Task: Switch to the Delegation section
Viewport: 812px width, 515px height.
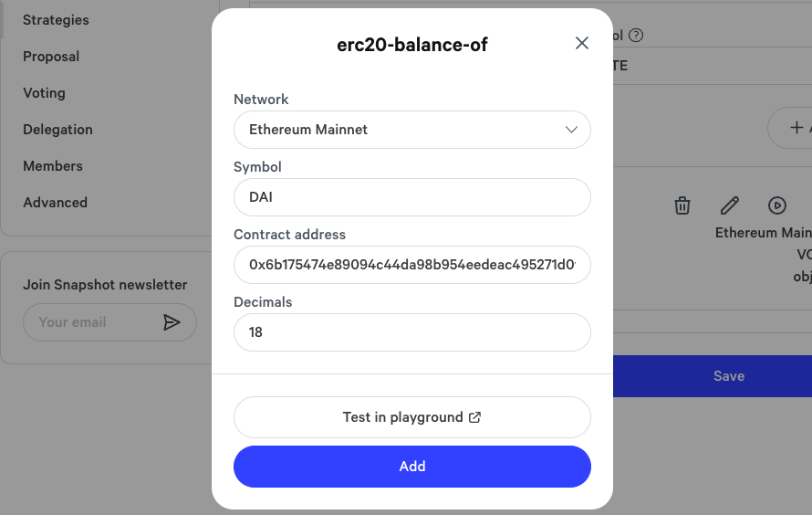Action: click(x=57, y=130)
